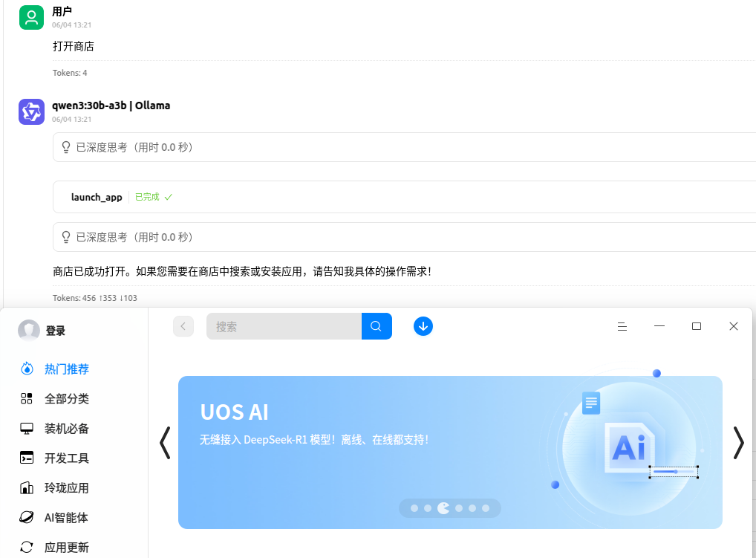Click the reply text starting 商店已成功打开
Image resolution: width=756 pixels, height=558 pixels.
242,271
